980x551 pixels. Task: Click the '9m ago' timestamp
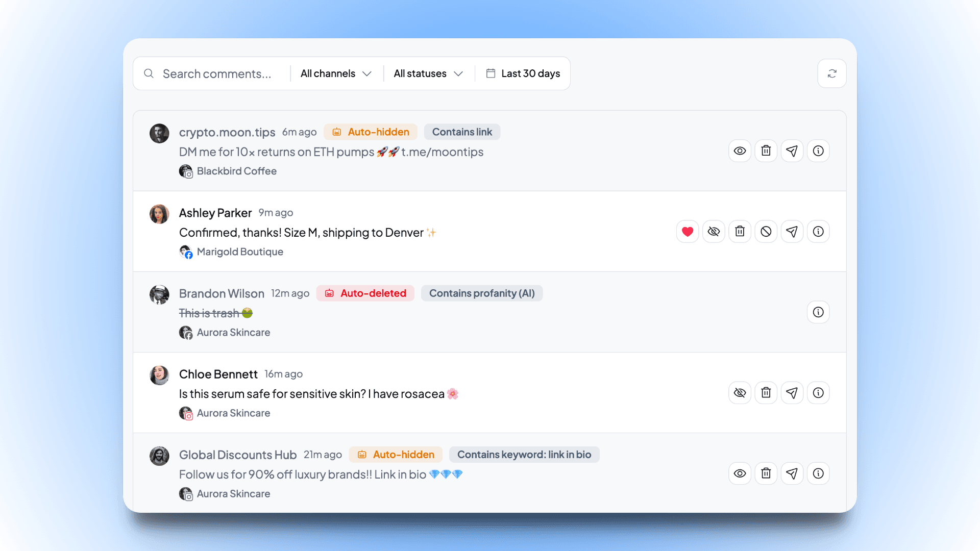pyautogui.click(x=276, y=213)
